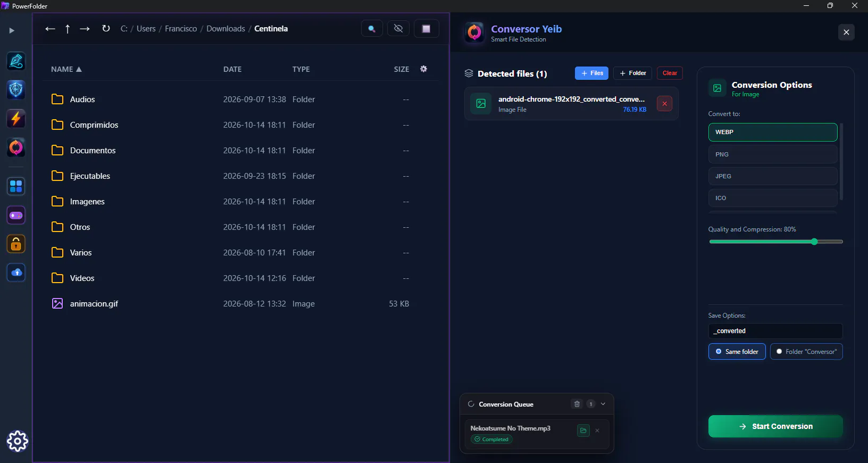Open the Conversor Yeib sidebar icon

click(16, 147)
